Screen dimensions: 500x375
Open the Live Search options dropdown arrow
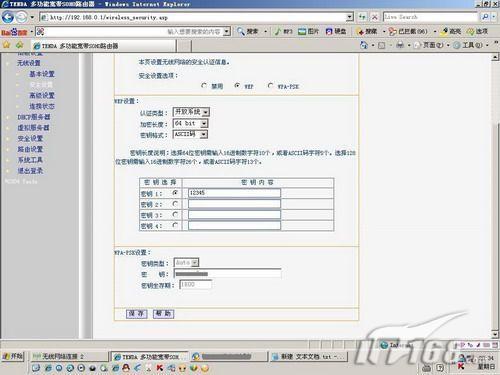pos(494,17)
